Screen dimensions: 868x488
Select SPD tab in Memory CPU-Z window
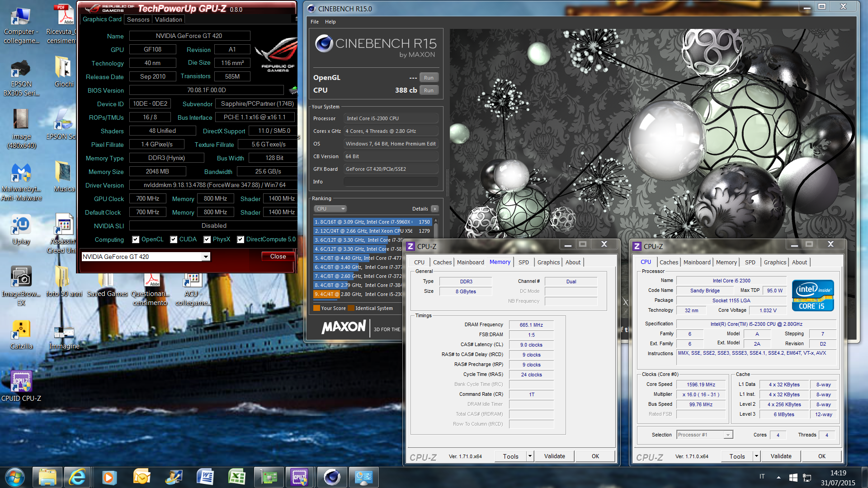[524, 262]
